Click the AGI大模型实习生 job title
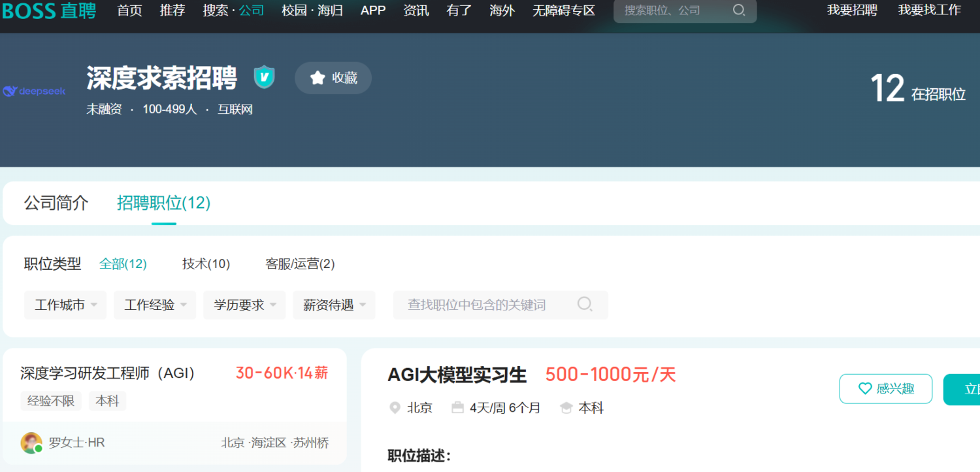The height and width of the screenshot is (472, 980). point(457,375)
